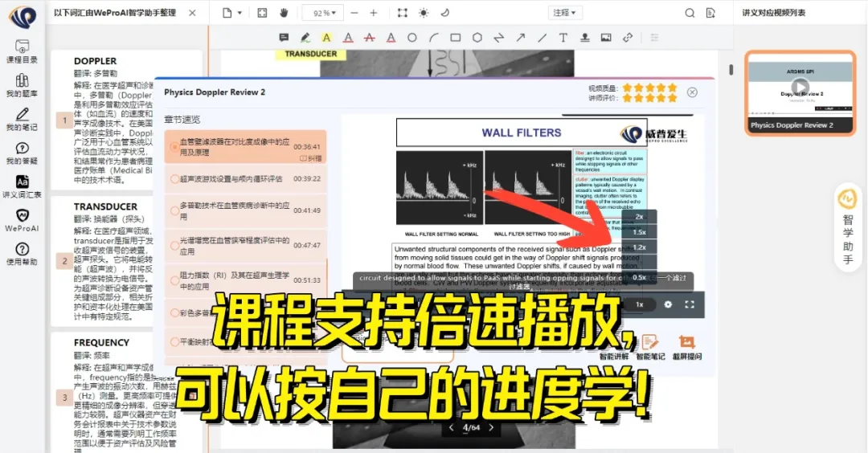Viewport: 868px width, 453px height.
Task: Choose 2x playback speed option
Action: pyautogui.click(x=639, y=217)
